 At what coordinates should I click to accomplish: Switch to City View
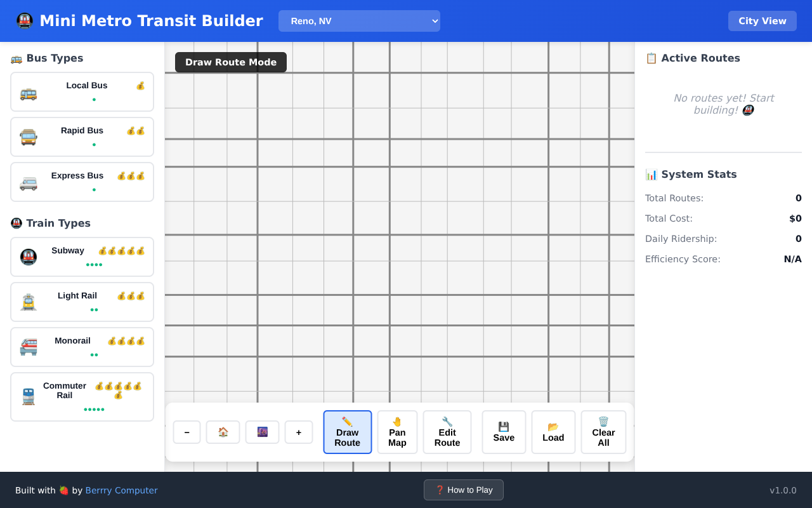click(x=762, y=20)
